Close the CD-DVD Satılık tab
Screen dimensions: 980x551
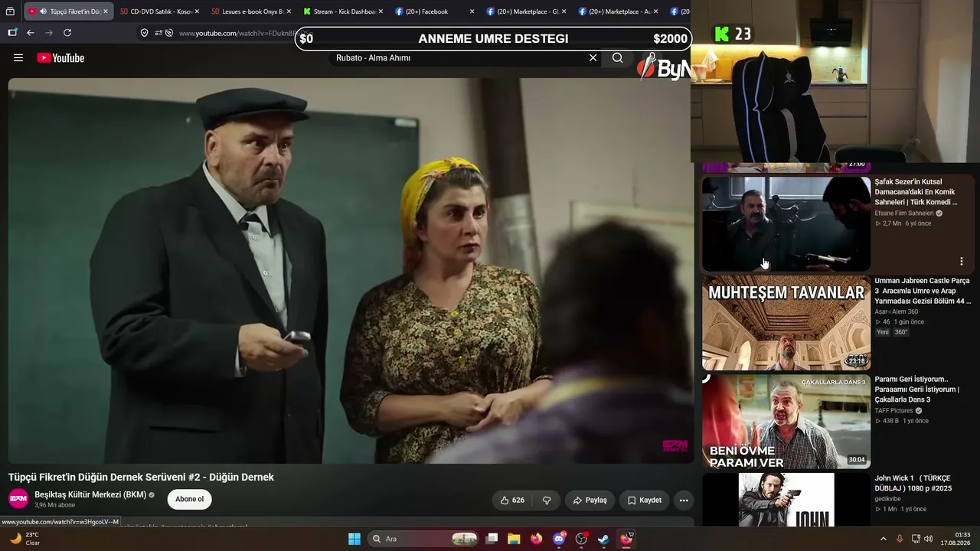tap(197, 11)
